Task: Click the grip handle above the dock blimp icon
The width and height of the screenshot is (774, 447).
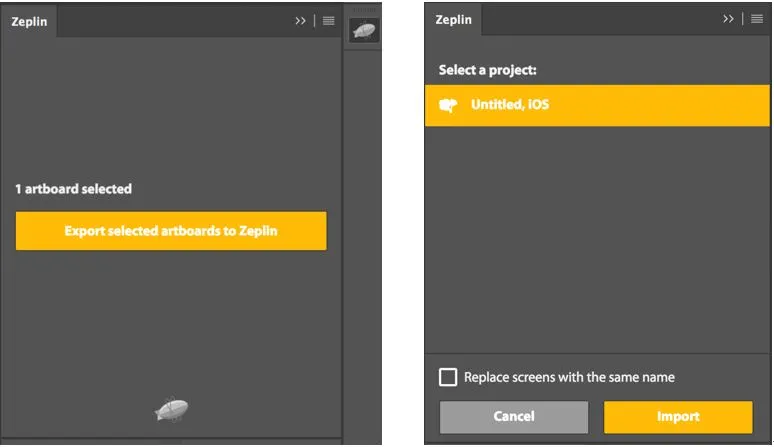Action: (362, 11)
